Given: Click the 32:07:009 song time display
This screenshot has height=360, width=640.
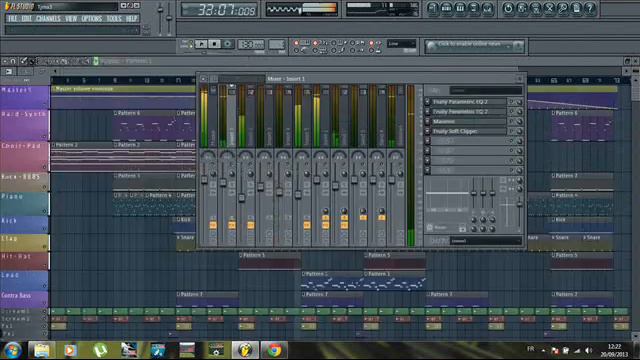Looking at the screenshot, I should pos(220,10).
